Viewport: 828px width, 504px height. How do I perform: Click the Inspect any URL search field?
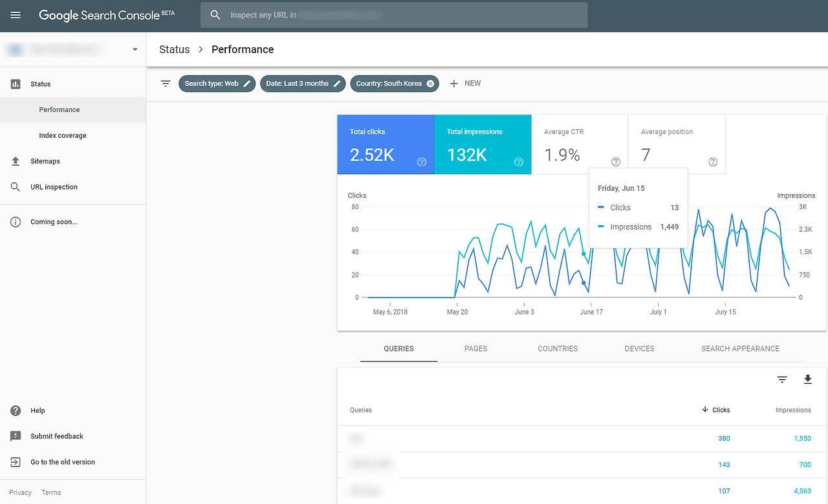394,15
